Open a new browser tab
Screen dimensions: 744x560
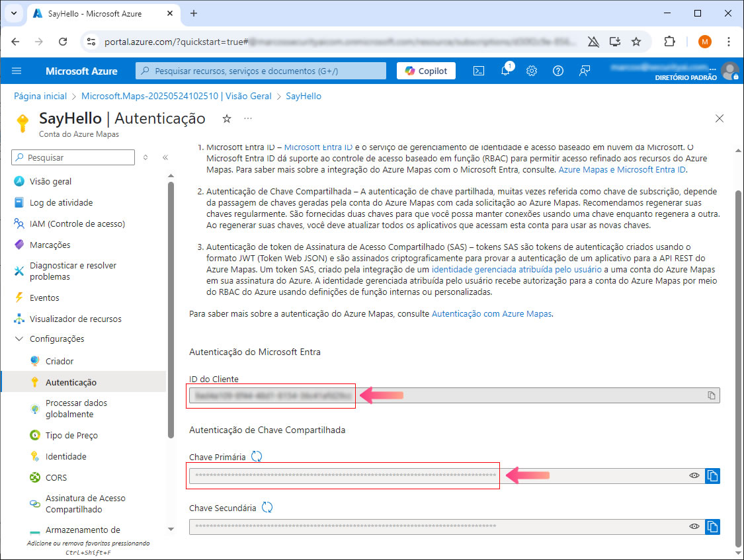point(194,13)
